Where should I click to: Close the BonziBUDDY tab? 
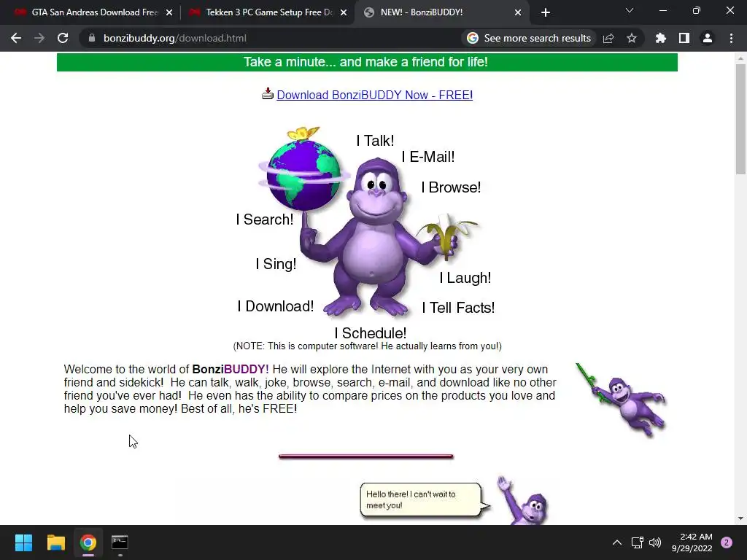tap(518, 12)
